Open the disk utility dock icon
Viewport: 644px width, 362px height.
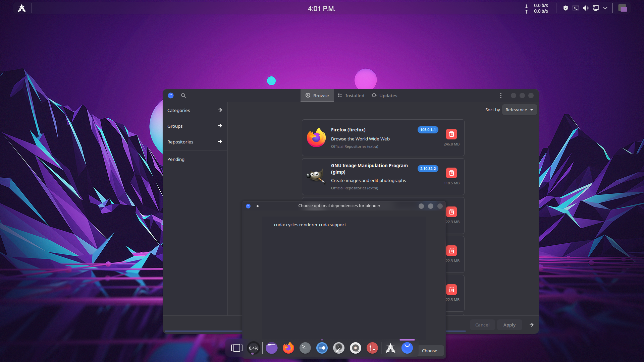(x=339, y=348)
